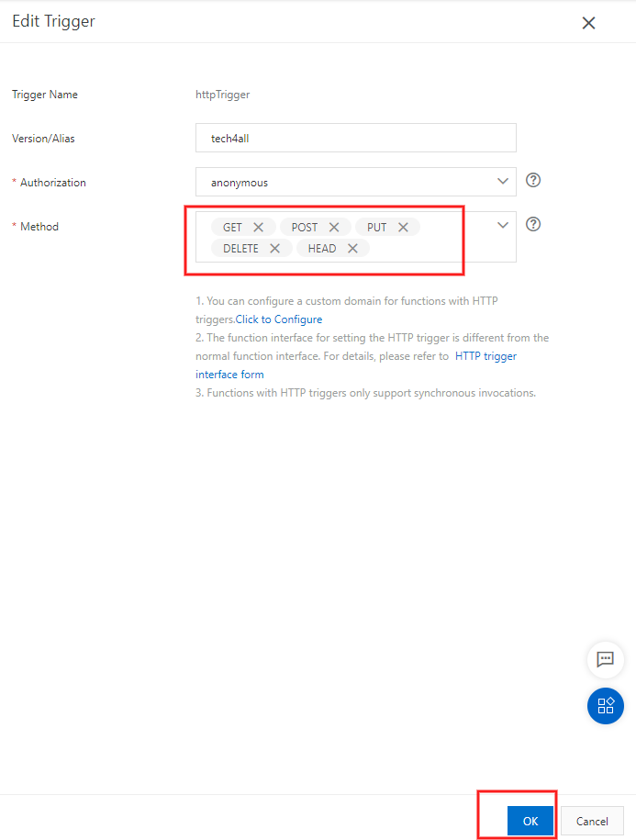Remove the DELETE method tag

pyautogui.click(x=274, y=249)
